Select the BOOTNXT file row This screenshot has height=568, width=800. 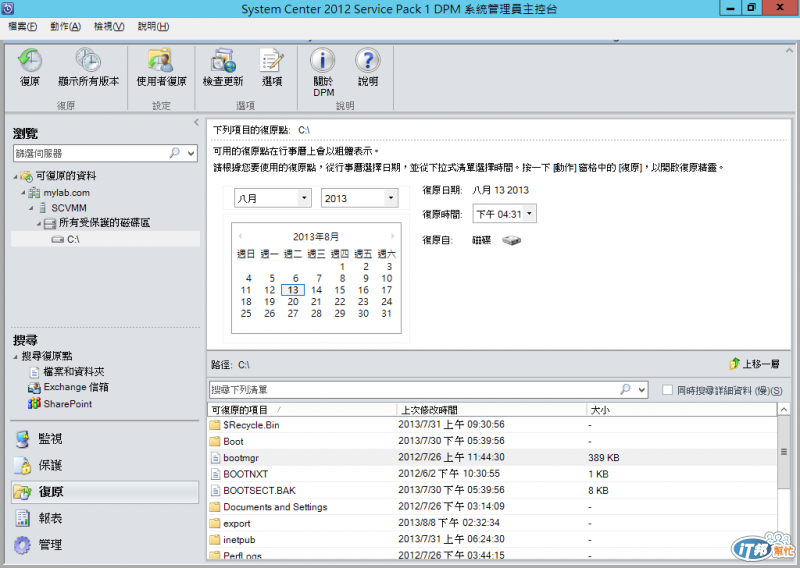(x=492, y=474)
